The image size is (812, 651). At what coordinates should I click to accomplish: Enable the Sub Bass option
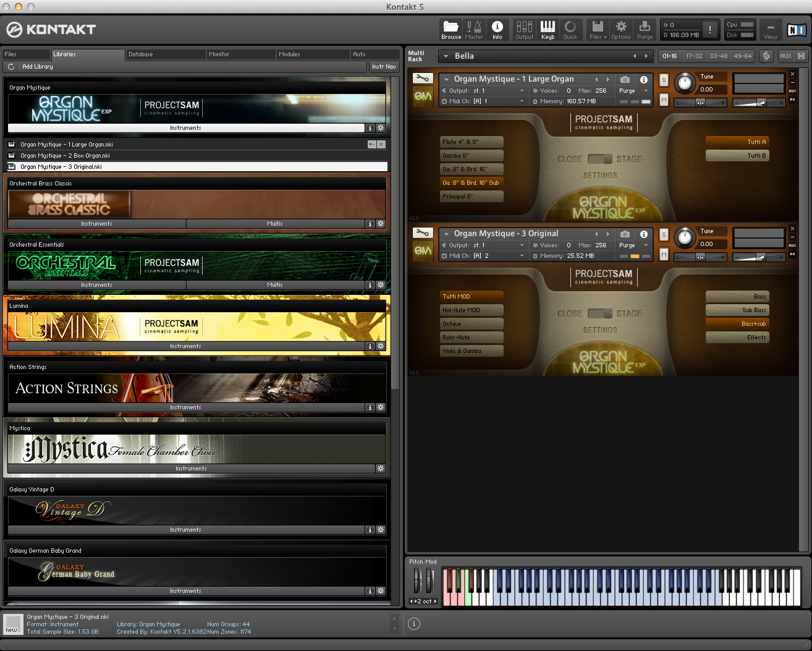(737, 310)
